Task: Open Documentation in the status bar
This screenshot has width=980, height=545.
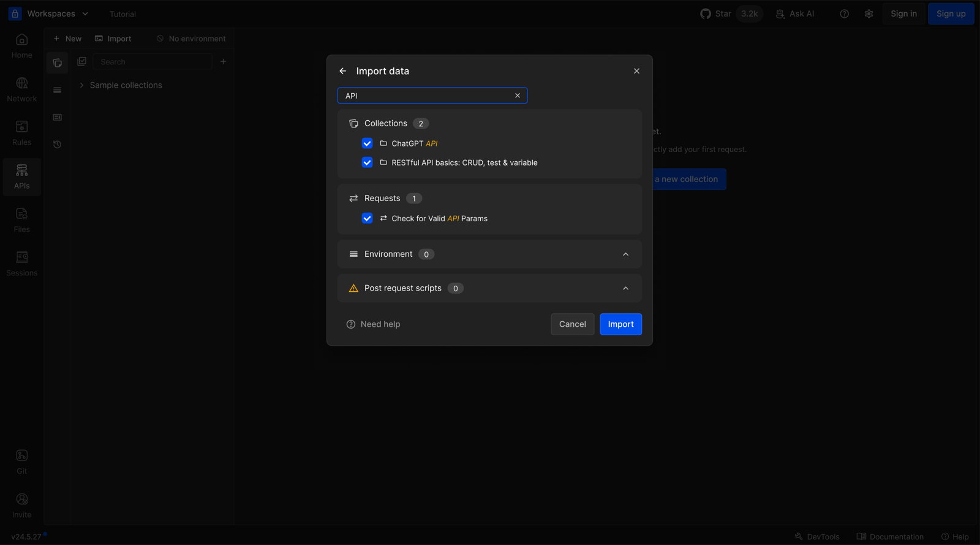Action: pos(890,536)
